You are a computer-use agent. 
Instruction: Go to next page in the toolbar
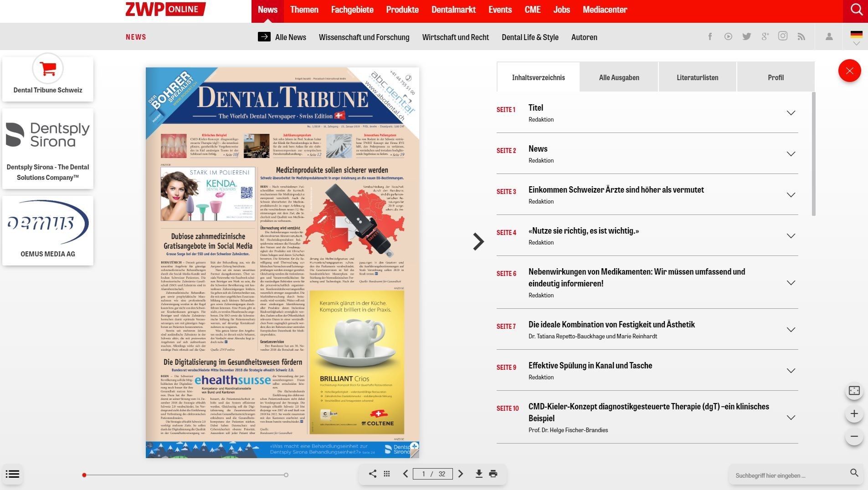click(x=461, y=474)
